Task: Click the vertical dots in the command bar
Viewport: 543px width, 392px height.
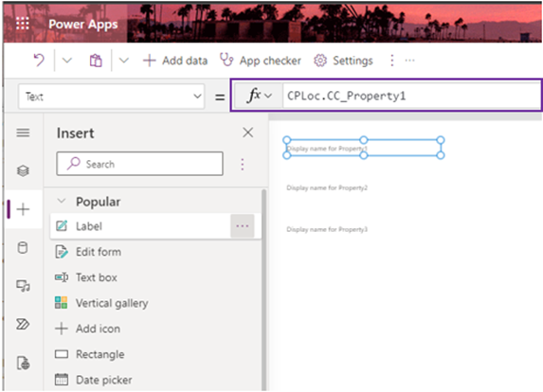Action: pos(392,61)
